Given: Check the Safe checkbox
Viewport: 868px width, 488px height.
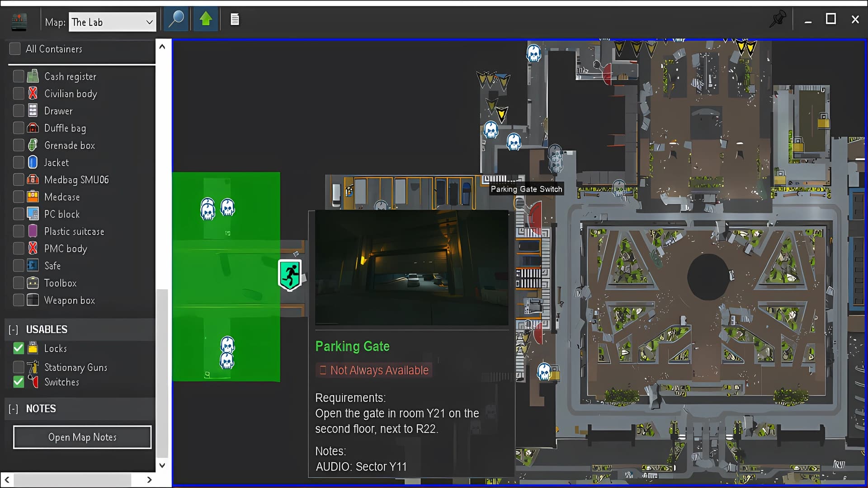Looking at the screenshot, I should (19, 265).
